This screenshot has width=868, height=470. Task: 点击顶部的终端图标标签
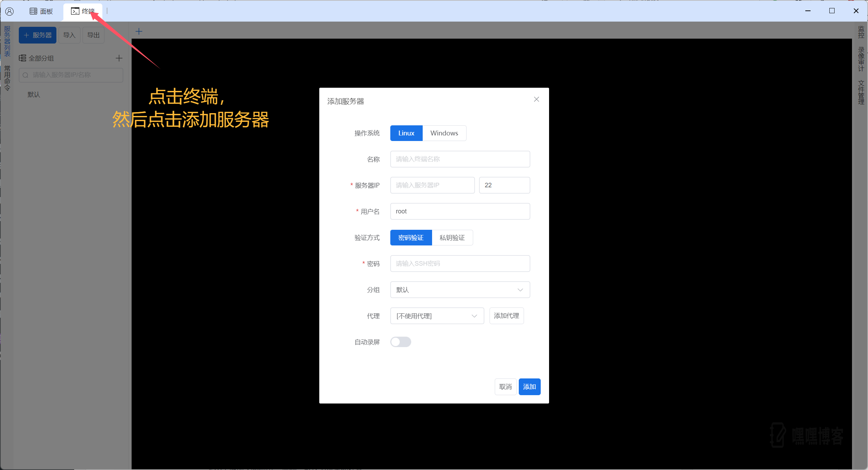pyautogui.click(x=76, y=11)
